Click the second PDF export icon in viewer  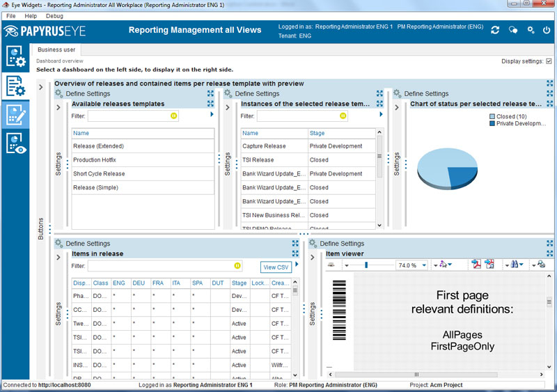tap(489, 264)
